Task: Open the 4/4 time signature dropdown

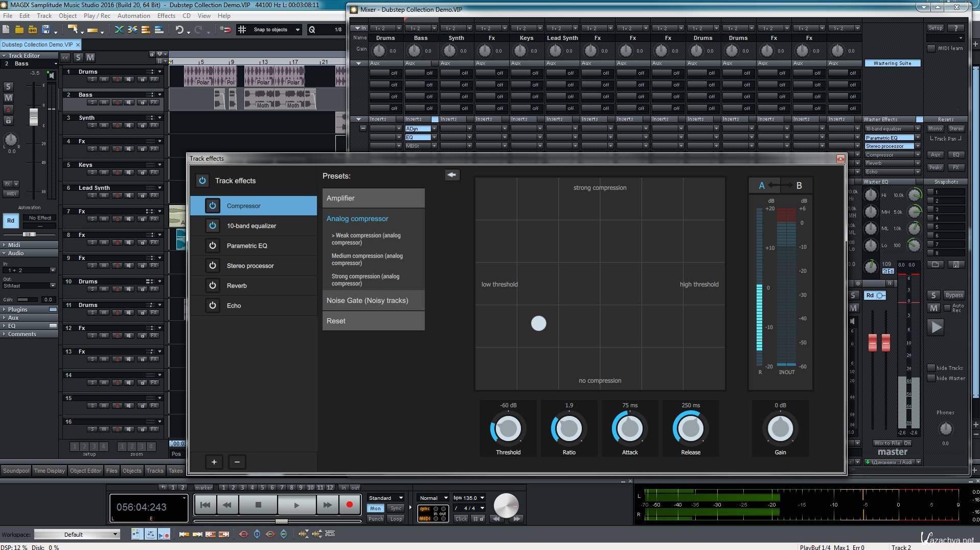Action: tap(469, 508)
